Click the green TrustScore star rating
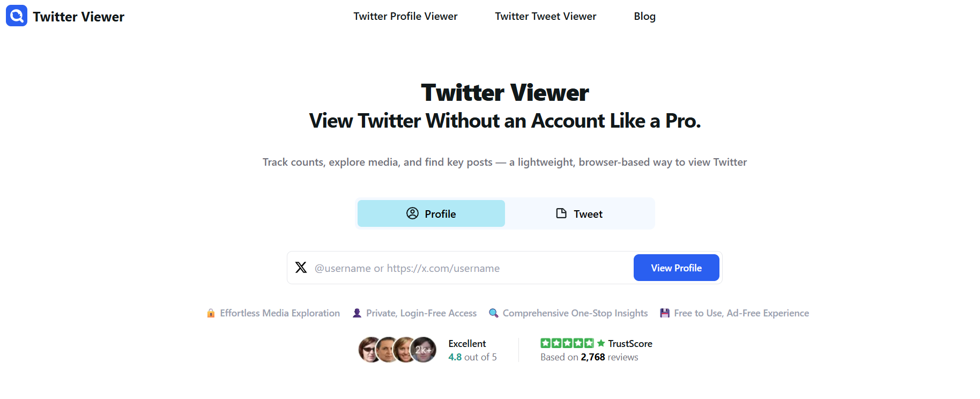This screenshot has height=399, width=980. (567, 343)
